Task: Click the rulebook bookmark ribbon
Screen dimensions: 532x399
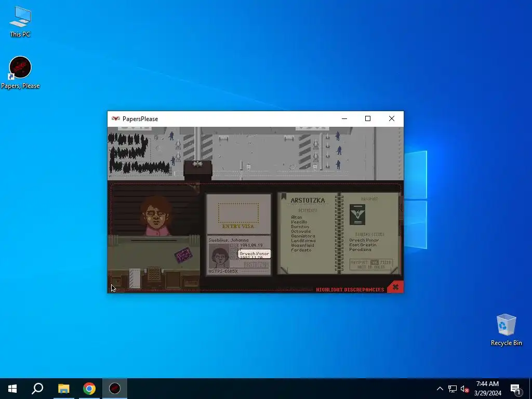Action: 284,196
